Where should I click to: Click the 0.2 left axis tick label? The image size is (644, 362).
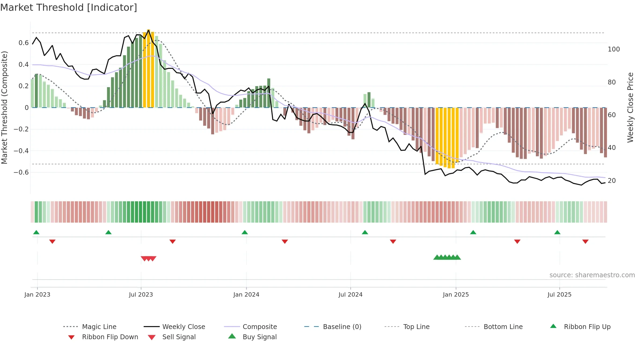tap(24, 86)
